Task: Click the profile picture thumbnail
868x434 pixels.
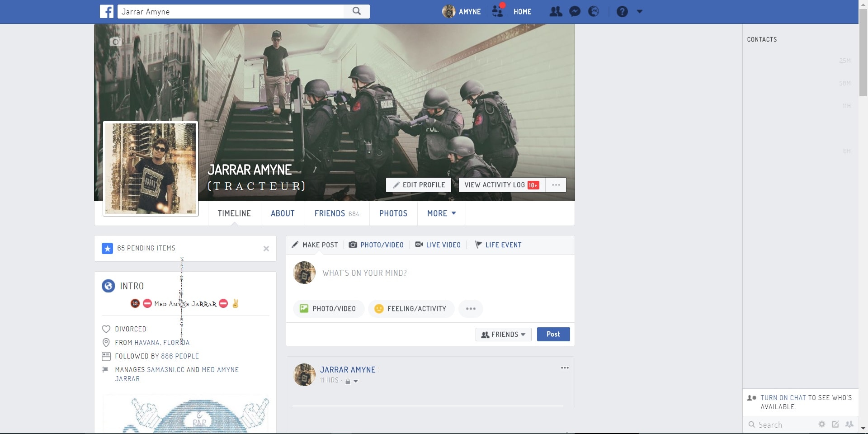Action: (151, 169)
